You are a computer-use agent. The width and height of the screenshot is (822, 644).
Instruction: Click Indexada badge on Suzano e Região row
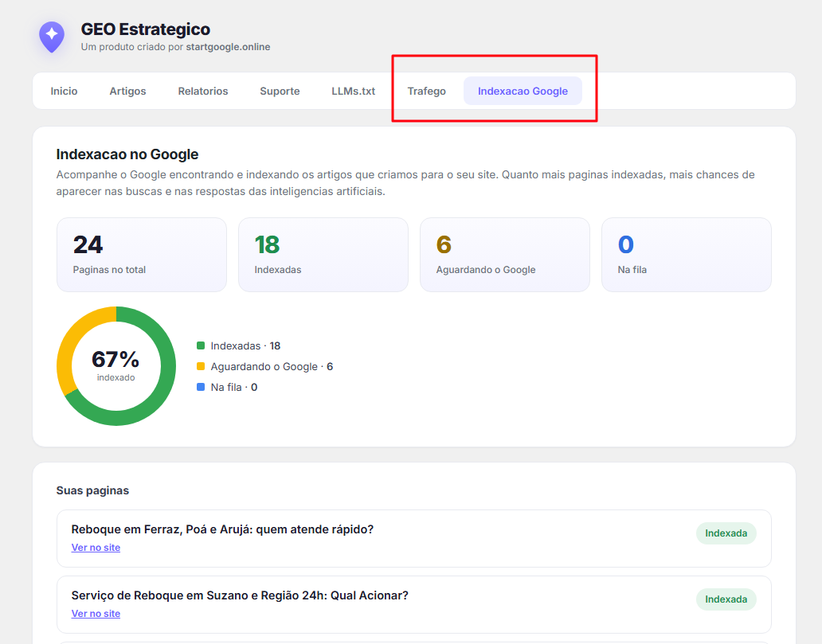tap(726, 599)
